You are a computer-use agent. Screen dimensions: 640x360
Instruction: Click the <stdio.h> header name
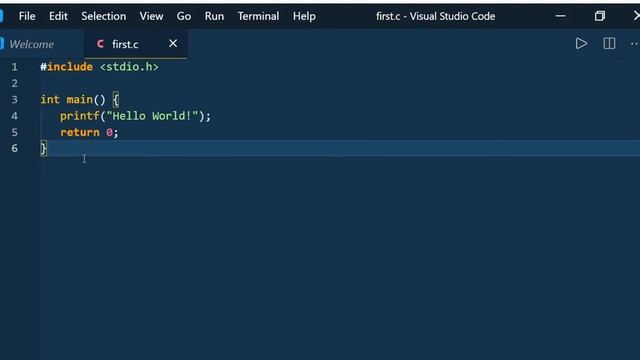(x=129, y=67)
